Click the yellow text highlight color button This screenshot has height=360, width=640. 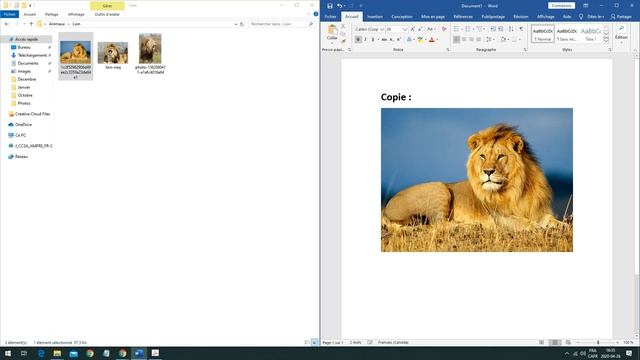point(420,40)
